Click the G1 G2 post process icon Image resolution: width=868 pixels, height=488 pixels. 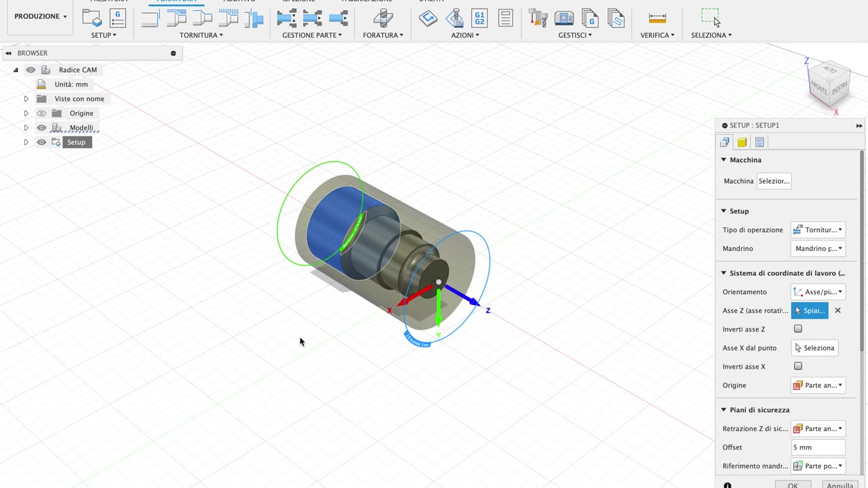(479, 18)
